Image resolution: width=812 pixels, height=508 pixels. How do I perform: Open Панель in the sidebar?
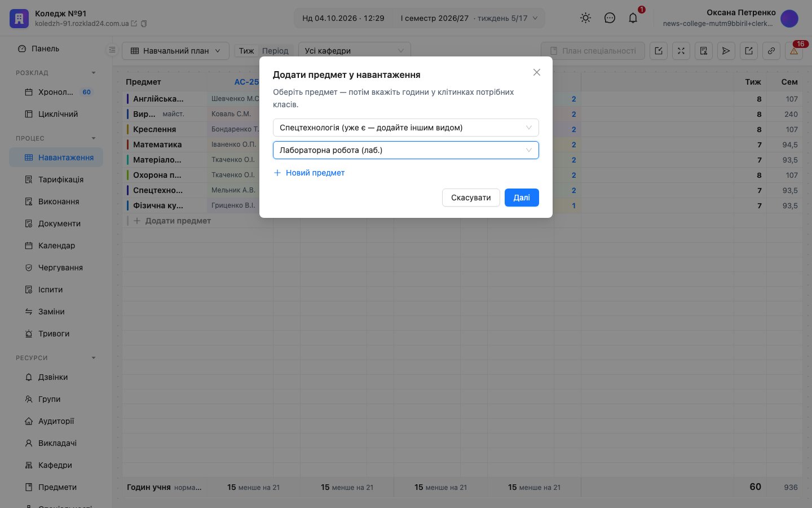point(56,49)
